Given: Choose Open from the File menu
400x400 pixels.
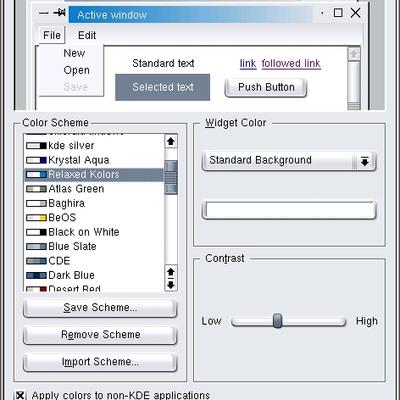Looking at the screenshot, I should coord(76,70).
